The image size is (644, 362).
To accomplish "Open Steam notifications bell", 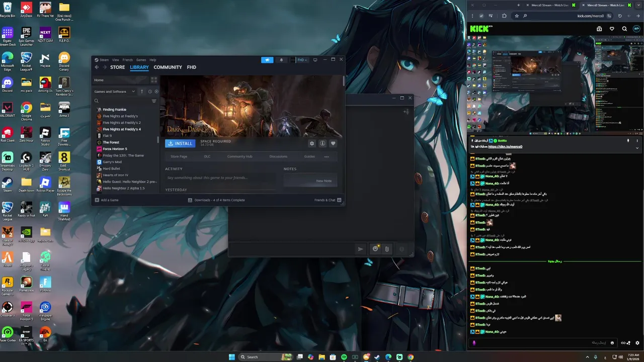I will pyautogui.click(x=281, y=60).
